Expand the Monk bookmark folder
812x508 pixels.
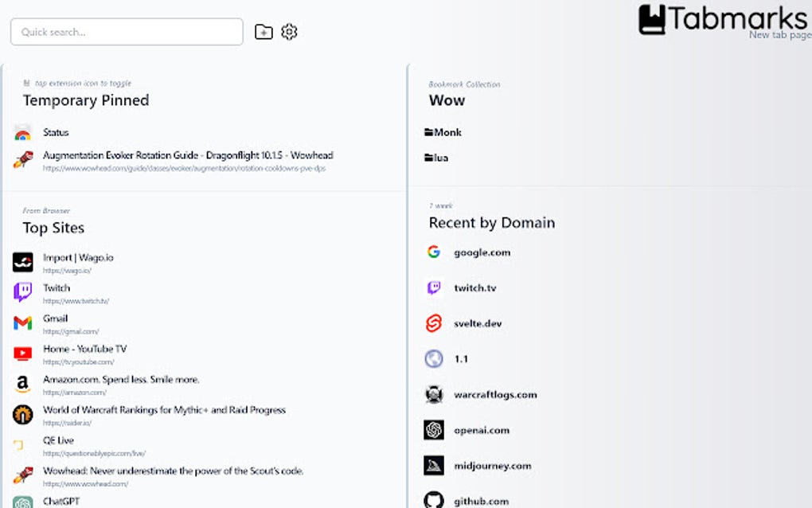443,132
